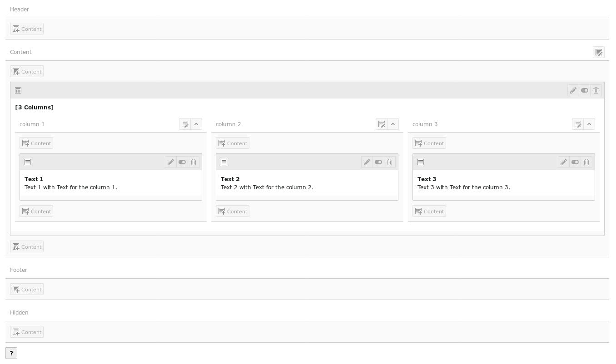Add content in the Header area
This screenshot has width=616, height=364.
click(27, 29)
